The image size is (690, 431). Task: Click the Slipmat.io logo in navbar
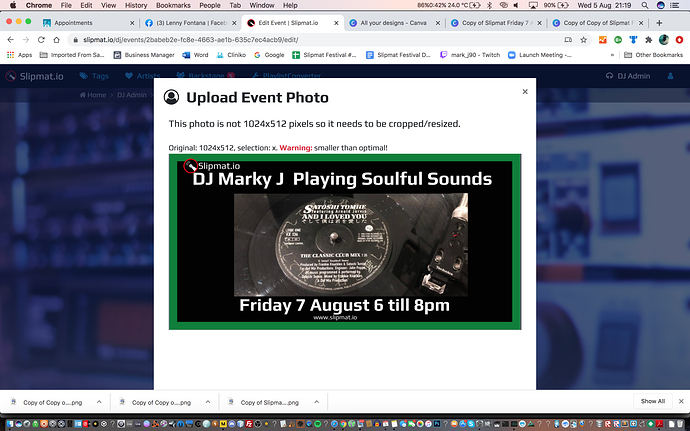(34, 76)
